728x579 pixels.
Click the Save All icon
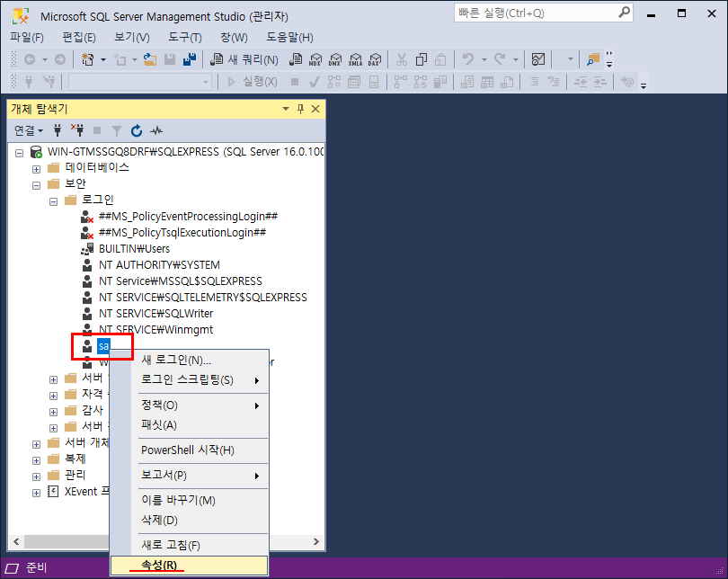pos(190,59)
